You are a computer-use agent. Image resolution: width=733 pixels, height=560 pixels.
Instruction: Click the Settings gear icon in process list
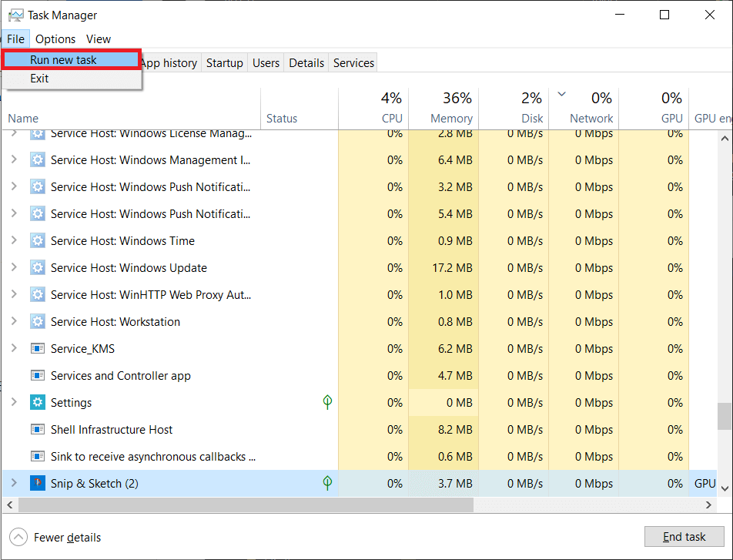[38, 402]
